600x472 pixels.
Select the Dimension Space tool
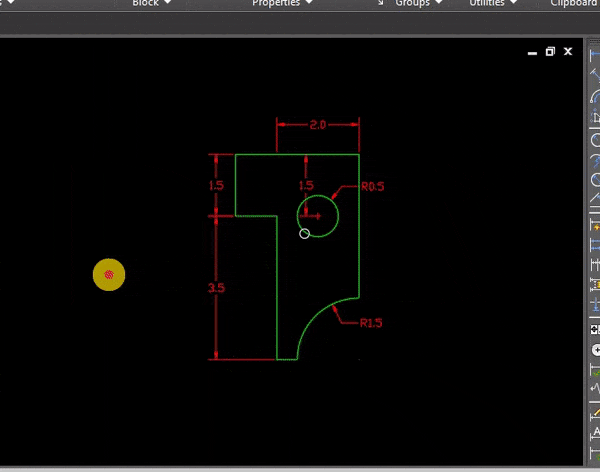(595, 284)
